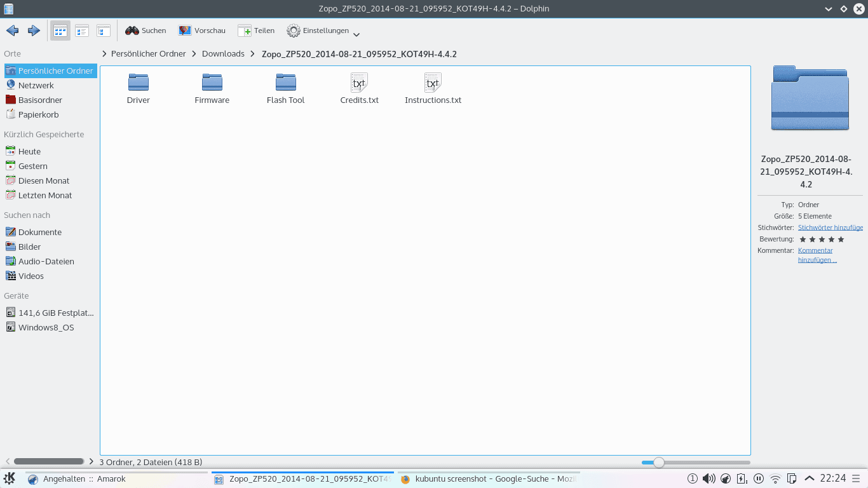
Task: Switch to Firefox kubuntu screenshot taskbar entry
Action: pyautogui.click(x=489, y=479)
